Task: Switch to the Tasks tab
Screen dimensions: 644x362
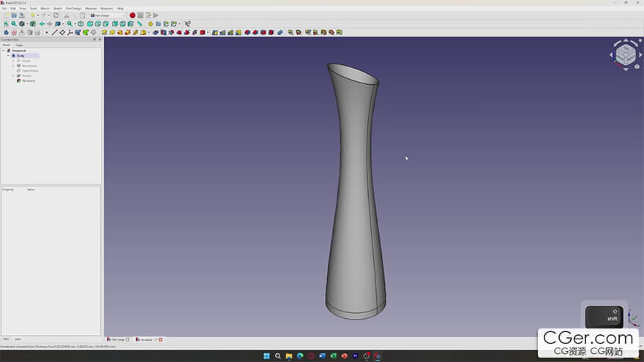Action: (x=19, y=45)
